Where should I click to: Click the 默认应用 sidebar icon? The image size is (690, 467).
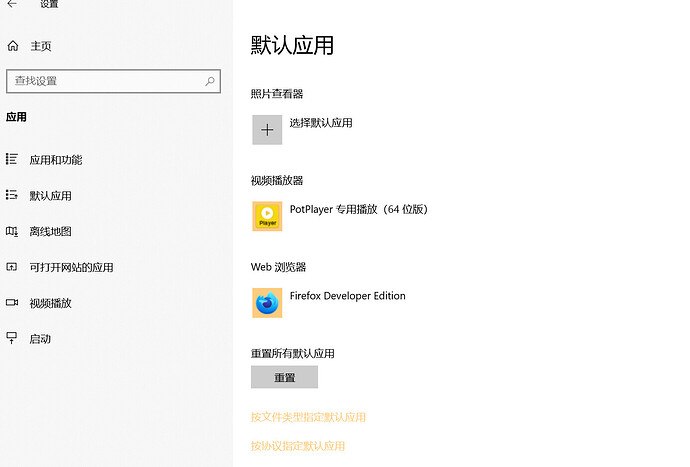coord(12,195)
